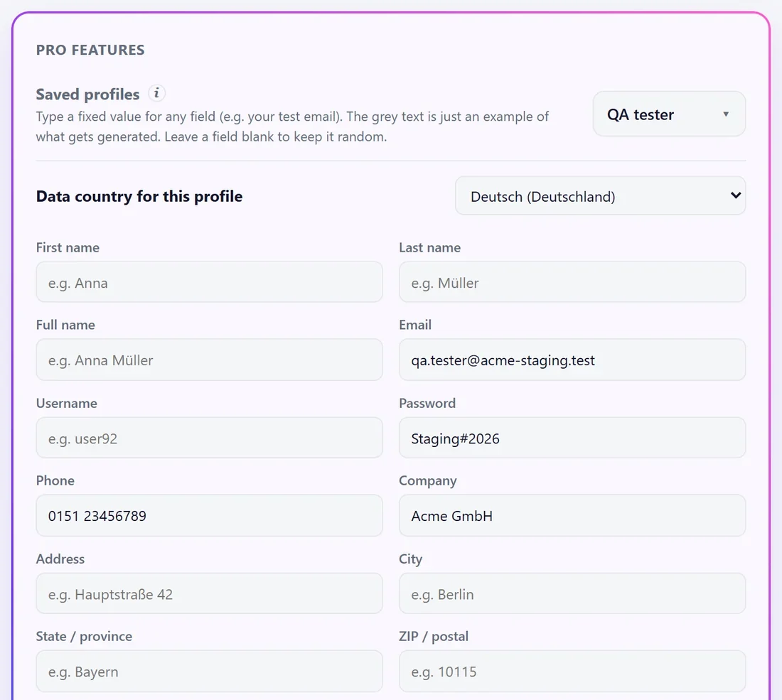Click the Password field label
The image size is (782, 700).
(427, 404)
